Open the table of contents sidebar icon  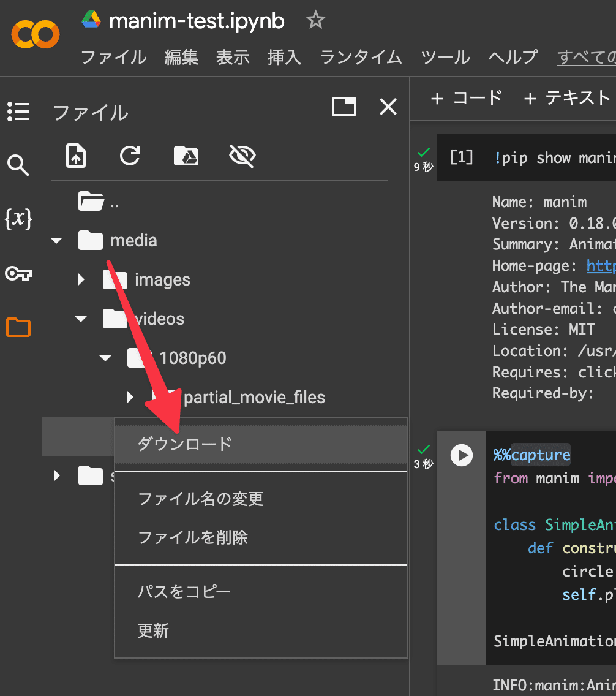pyautogui.click(x=18, y=112)
